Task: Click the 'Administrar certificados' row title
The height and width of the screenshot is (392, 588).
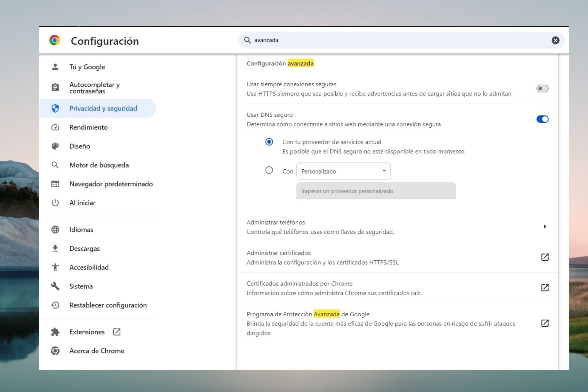Action: pos(278,253)
